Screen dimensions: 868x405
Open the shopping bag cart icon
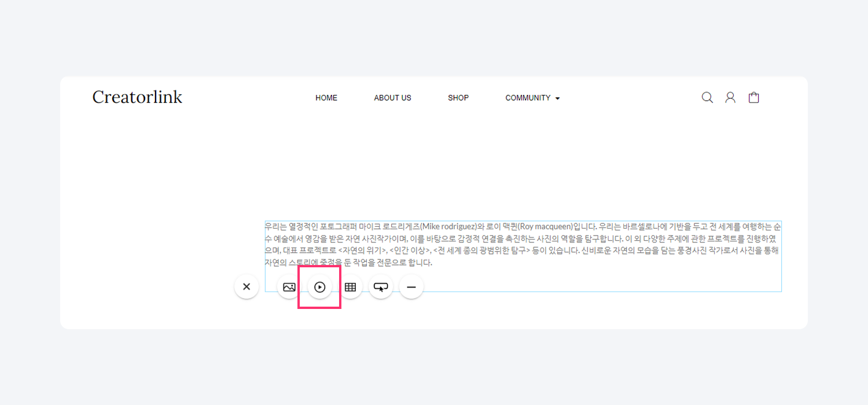coord(753,98)
